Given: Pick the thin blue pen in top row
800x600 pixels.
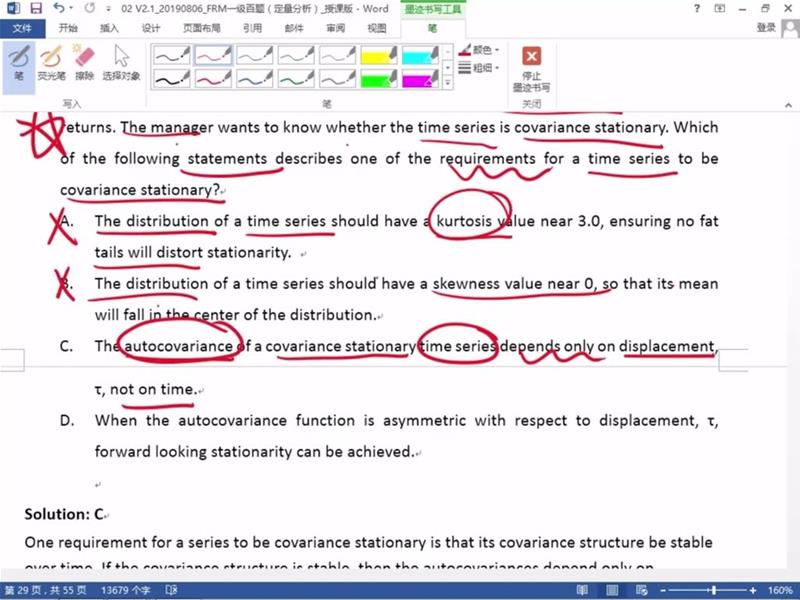Looking at the screenshot, I should coord(255,55).
